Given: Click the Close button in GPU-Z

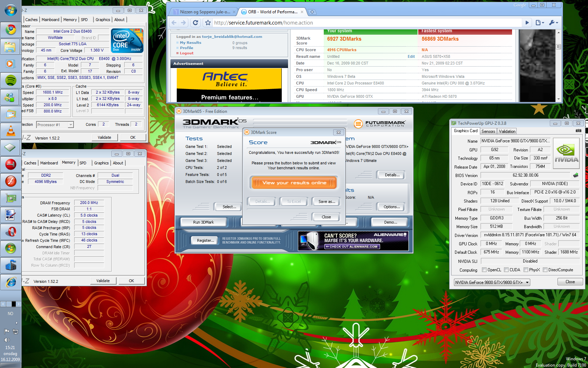Looking at the screenshot, I should coord(570,282).
